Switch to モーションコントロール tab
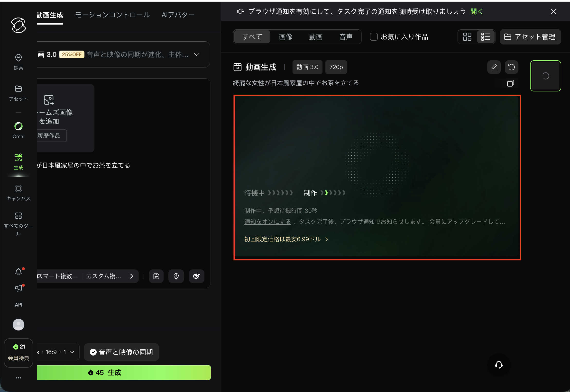The image size is (570, 392). point(112,15)
